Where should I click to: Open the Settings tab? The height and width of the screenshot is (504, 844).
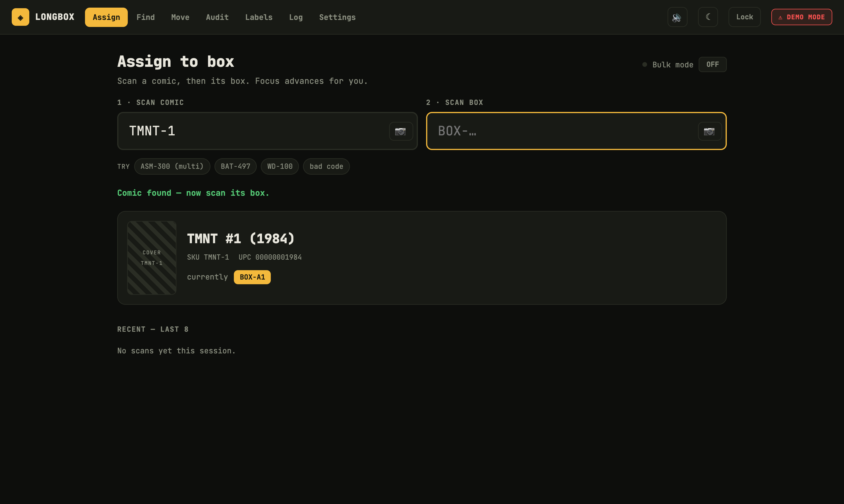[x=337, y=17]
